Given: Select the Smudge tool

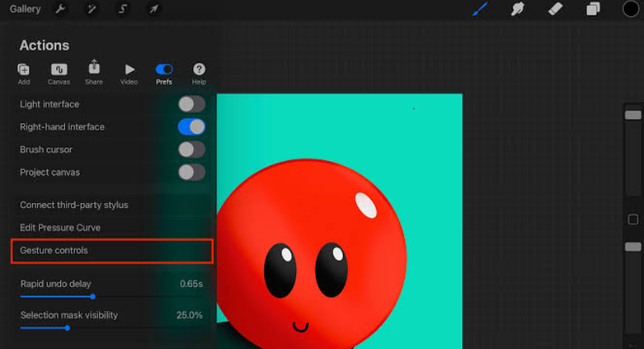Looking at the screenshot, I should pyautogui.click(x=518, y=10).
